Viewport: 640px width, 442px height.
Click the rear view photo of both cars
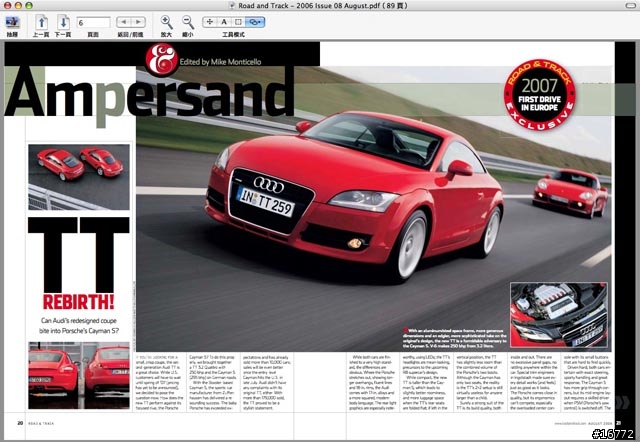coord(79,375)
